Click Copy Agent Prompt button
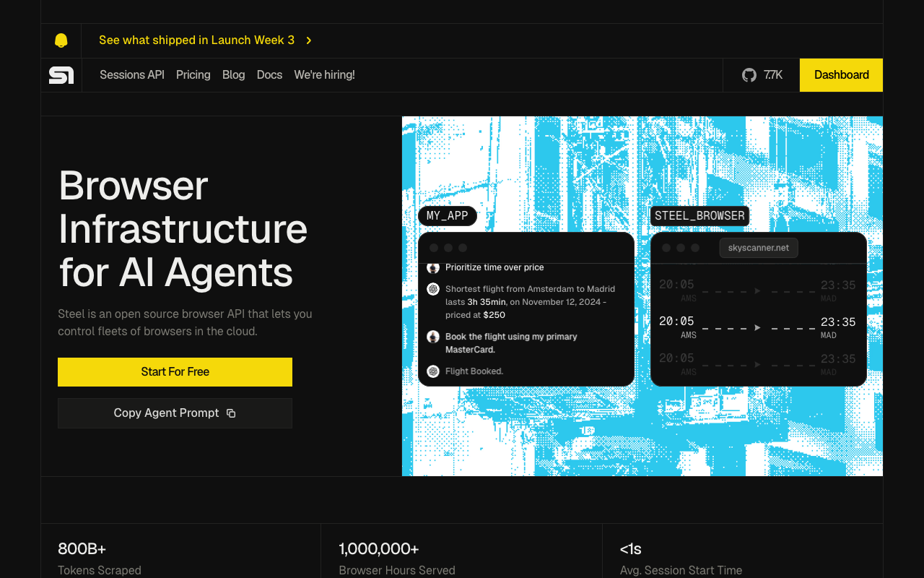The image size is (924, 578). coord(175,413)
